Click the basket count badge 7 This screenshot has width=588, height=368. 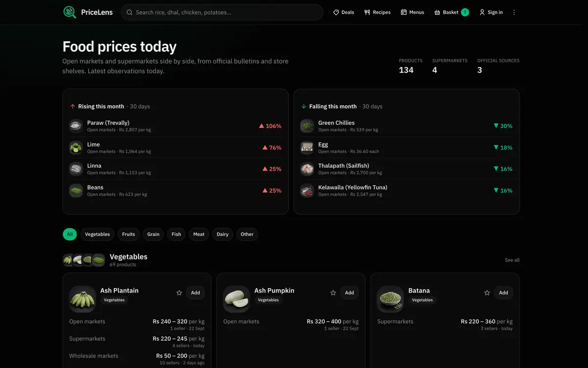[x=465, y=12]
